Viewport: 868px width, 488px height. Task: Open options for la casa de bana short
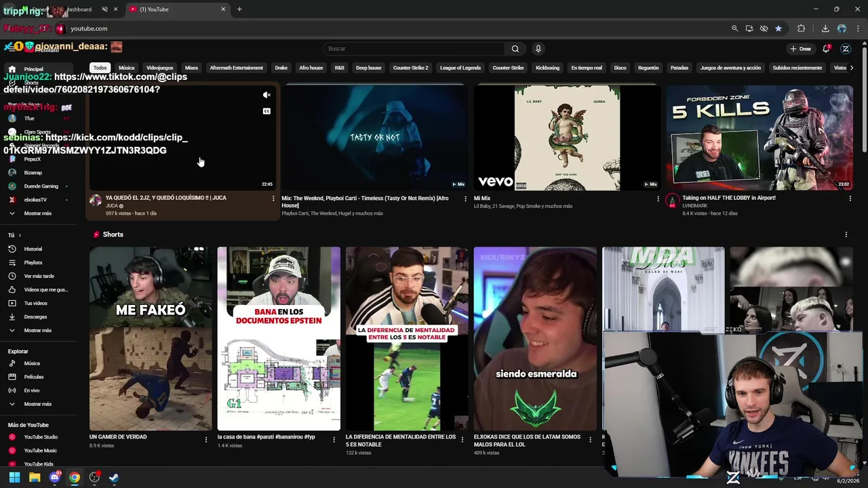334,439
